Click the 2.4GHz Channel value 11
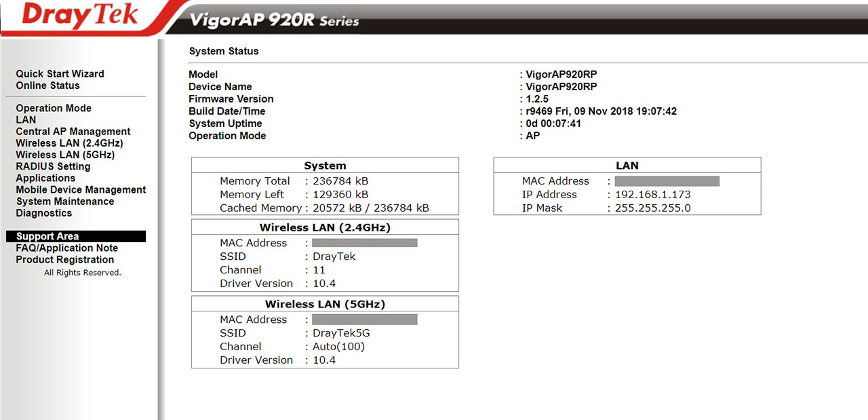Image resolution: width=868 pixels, height=420 pixels. click(x=319, y=270)
